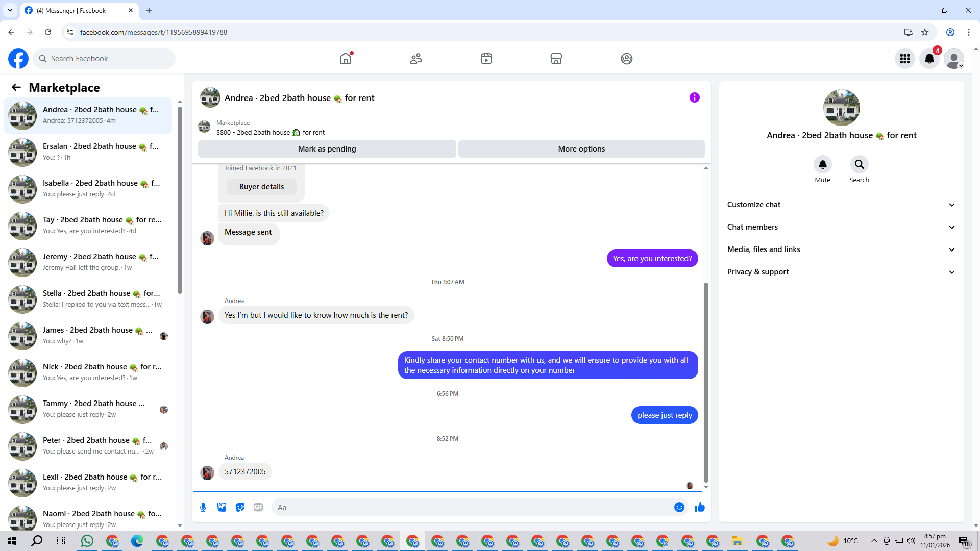This screenshot has height=551, width=980.
Task: Open Isabella conversation in the list
Action: click(88, 189)
